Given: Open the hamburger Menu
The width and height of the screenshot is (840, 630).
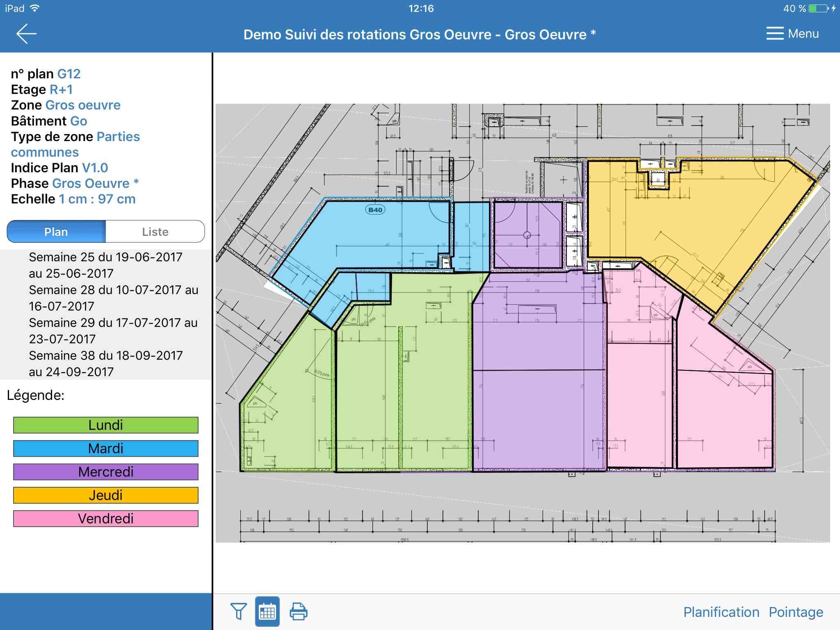Looking at the screenshot, I should [792, 34].
